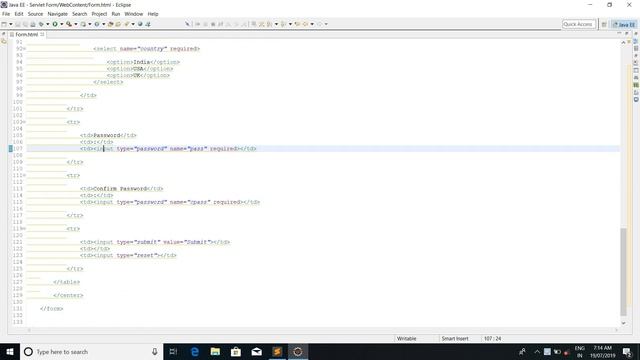Launch Microsoft Edge from taskbar
The height and width of the screenshot is (360, 640).
(x=195, y=352)
